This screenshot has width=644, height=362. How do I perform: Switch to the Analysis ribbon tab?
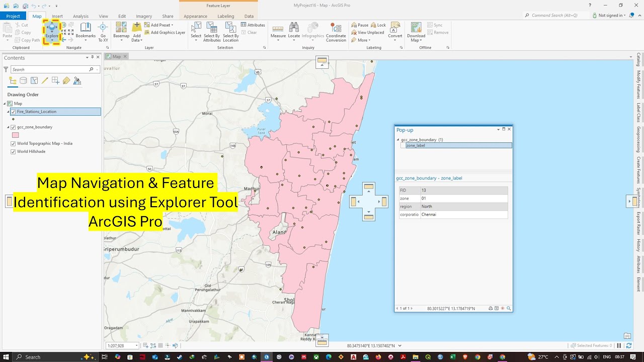coord(80,16)
